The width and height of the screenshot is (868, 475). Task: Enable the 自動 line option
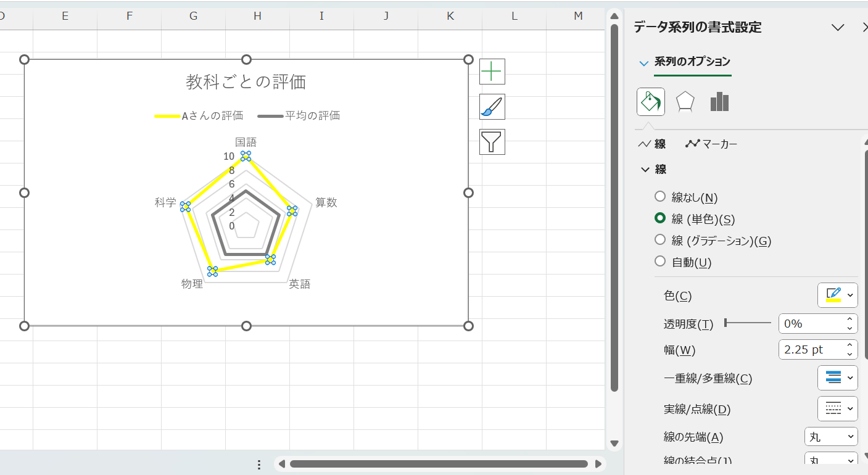660,261
